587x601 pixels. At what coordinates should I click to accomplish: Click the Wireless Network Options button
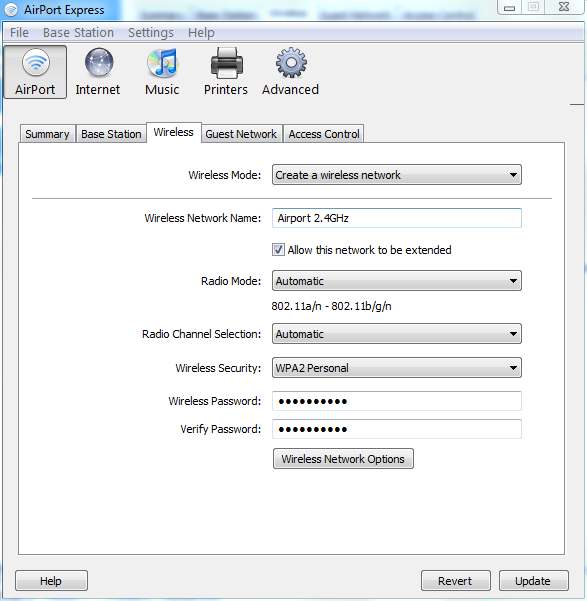click(343, 459)
